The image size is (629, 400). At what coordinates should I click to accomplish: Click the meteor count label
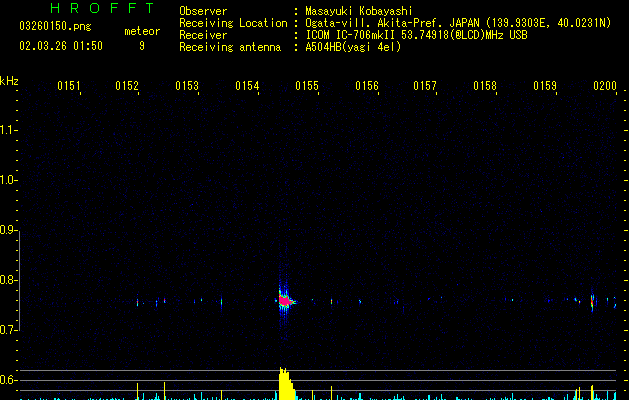(142, 31)
